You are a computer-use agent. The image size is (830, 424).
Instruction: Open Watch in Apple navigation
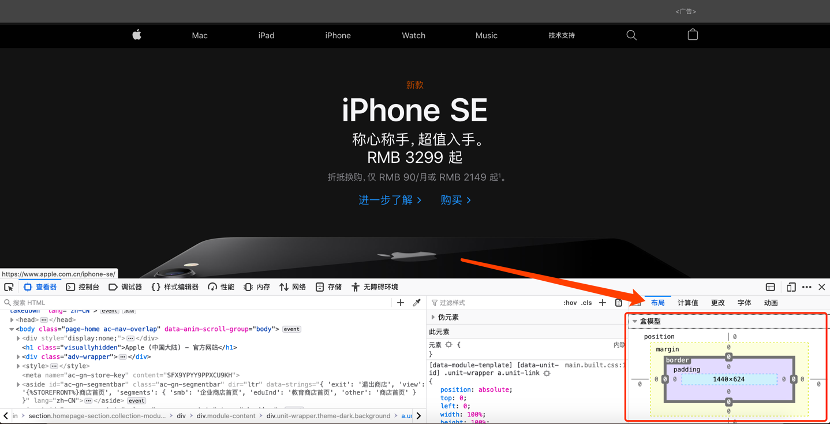pyautogui.click(x=413, y=35)
